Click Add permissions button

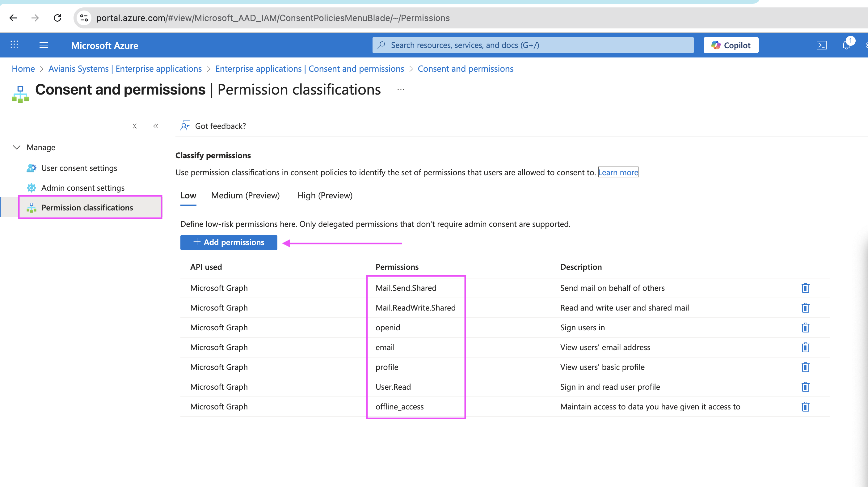229,242
